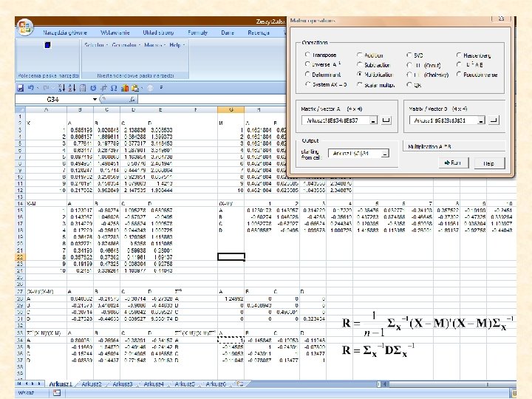Select the SVD operation
This screenshot has width=532, height=399.
[x=415, y=55]
